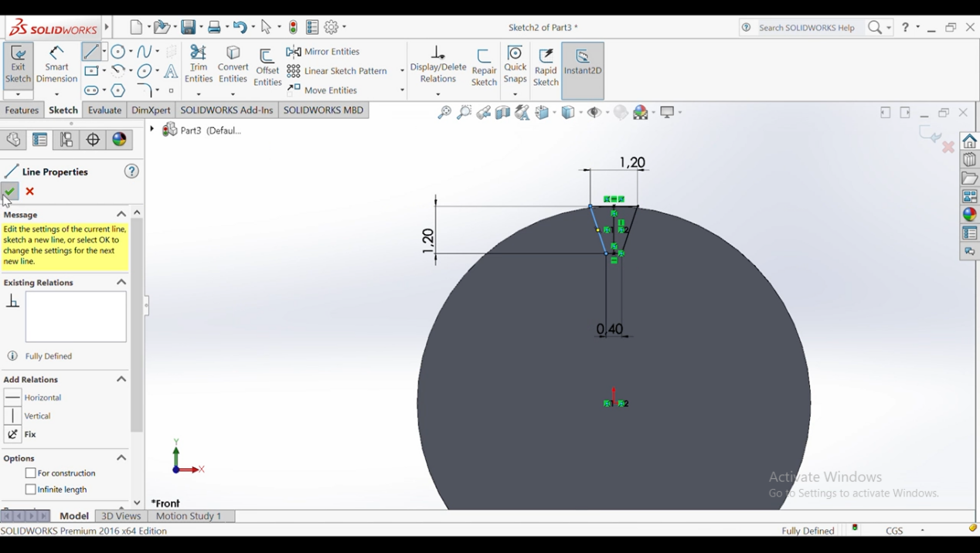Open the FeatureManager design tree tab
The height and width of the screenshot is (553, 980).
click(13, 140)
